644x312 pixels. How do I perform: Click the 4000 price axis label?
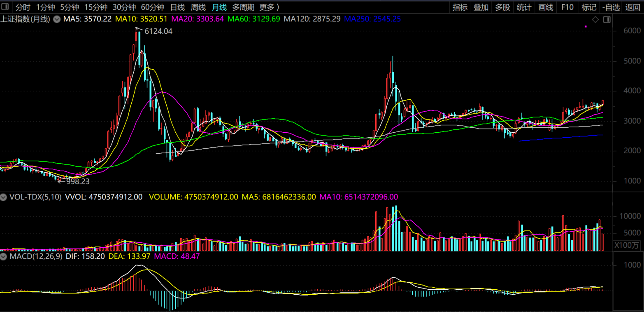(632, 91)
